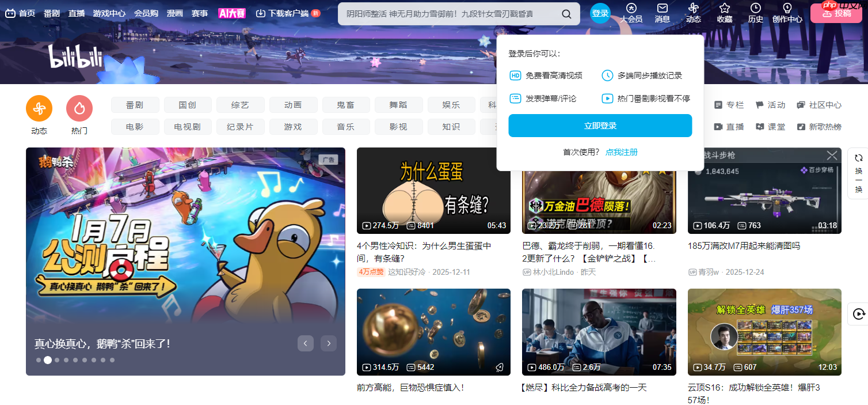The height and width of the screenshot is (405, 868).
Task: Open 创作中心 lightbulb icon
Action: pyautogui.click(x=786, y=9)
